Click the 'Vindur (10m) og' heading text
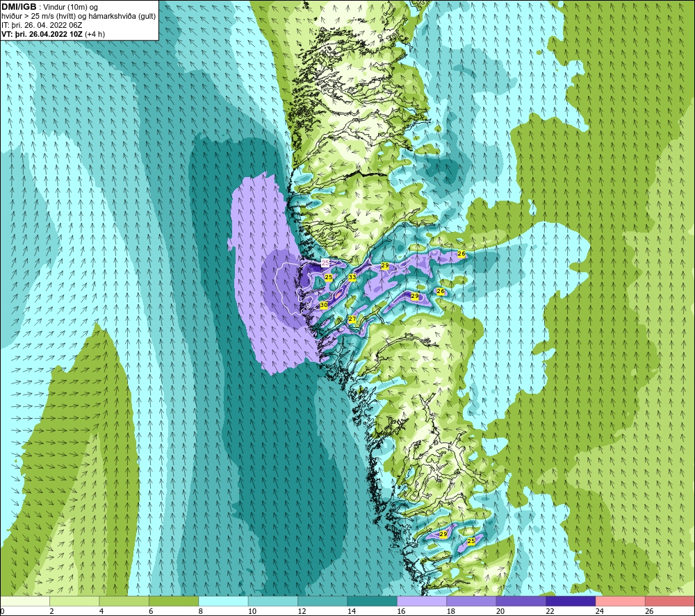 (70, 8)
